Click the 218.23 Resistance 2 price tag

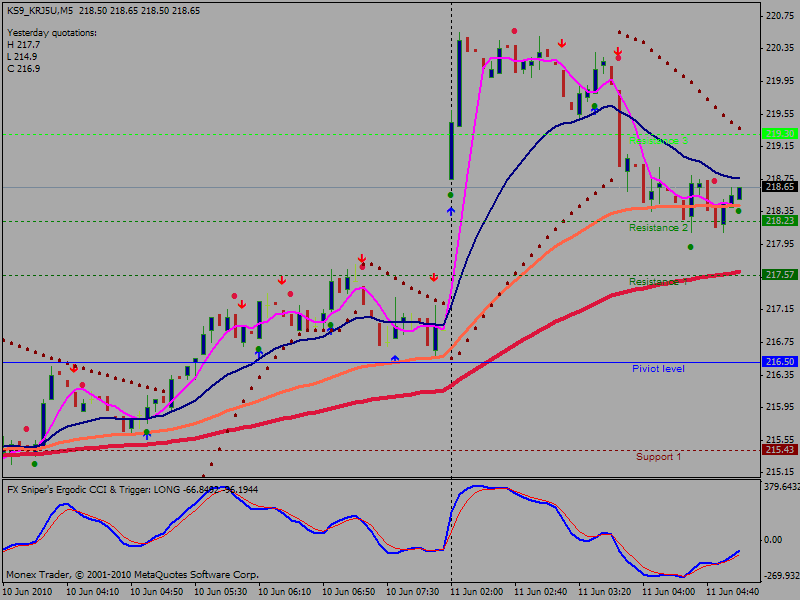pos(780,220)
